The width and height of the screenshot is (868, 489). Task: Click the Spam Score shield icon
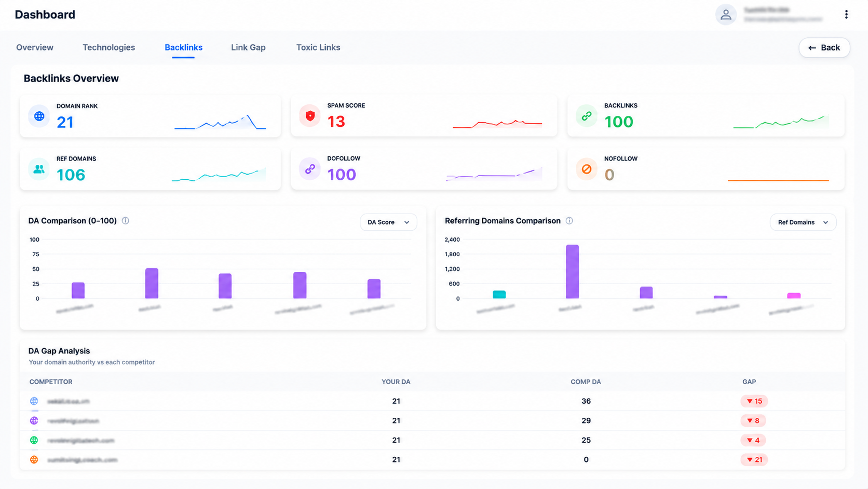point(310,116)
